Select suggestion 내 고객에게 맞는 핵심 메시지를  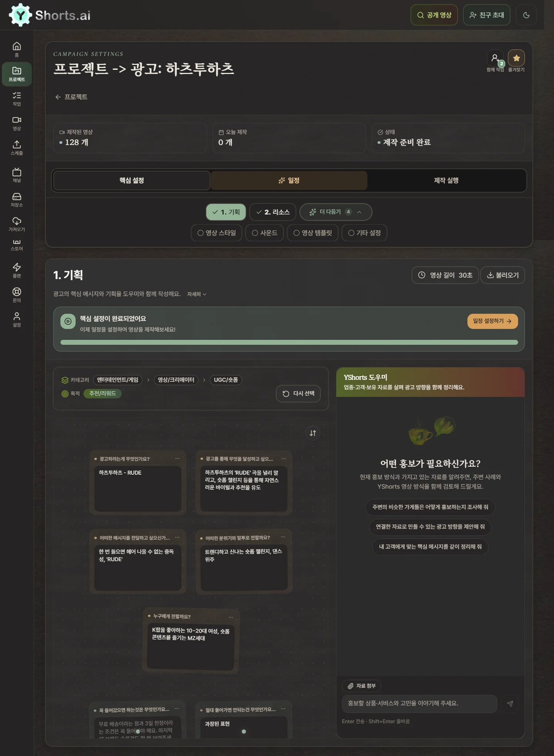pos(430,547)
